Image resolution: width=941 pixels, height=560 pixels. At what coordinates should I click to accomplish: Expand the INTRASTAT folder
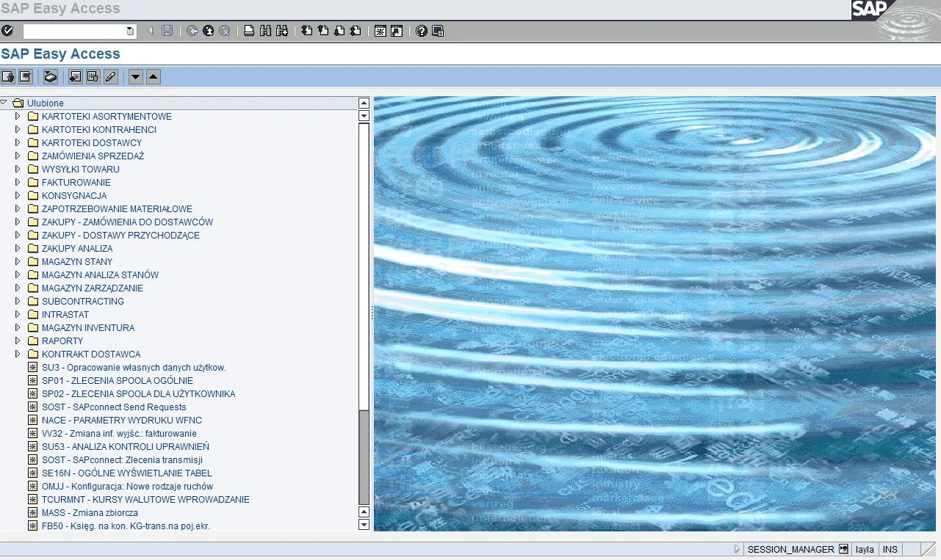pos(18,314)
